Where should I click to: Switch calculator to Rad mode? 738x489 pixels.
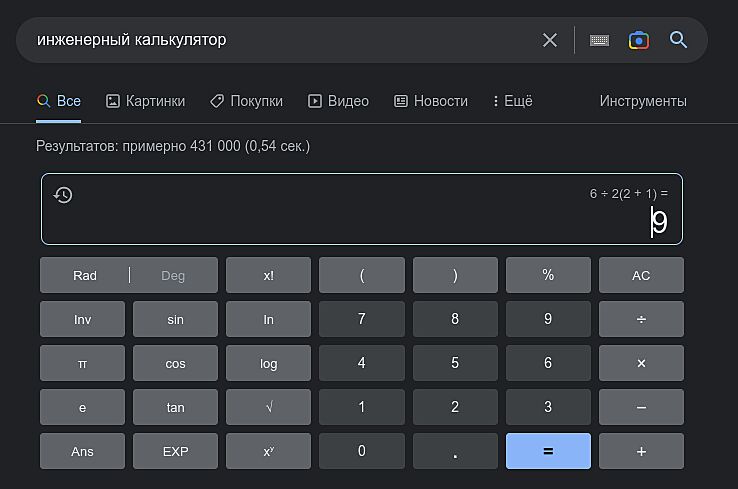tap(85, 276)
